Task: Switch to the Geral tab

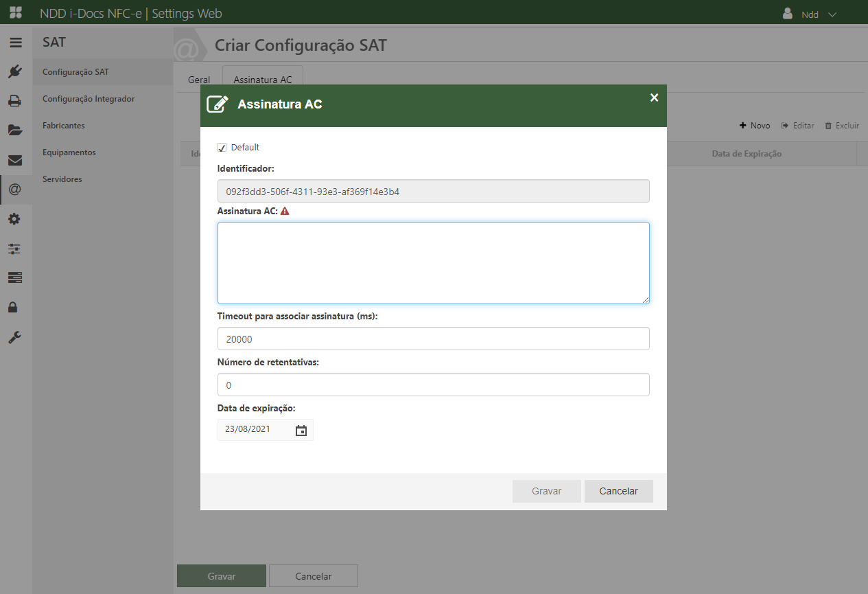Action: click(199, 80)
